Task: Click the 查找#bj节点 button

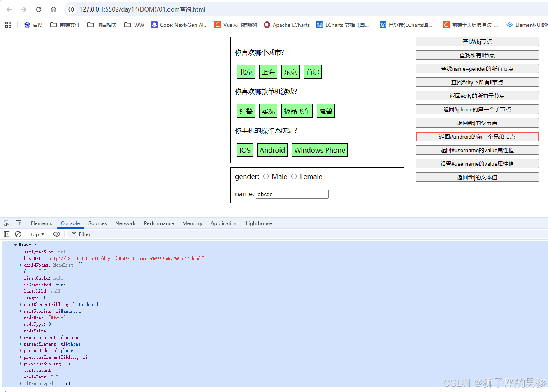Action: click(x=477, y=42)
